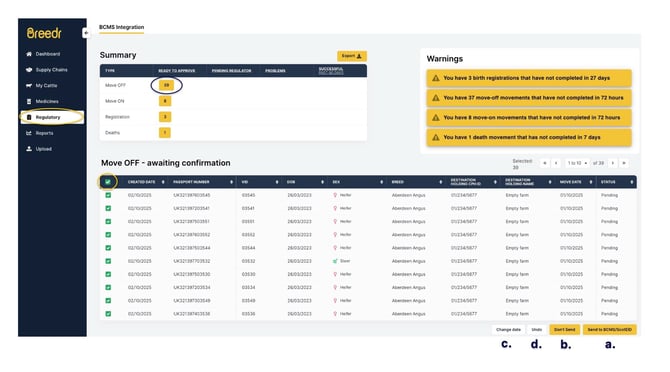Image resolution: width=670 pixels, height=372 pixels.
Task: Switch to the BCMS Integration tab
Action: point(121,27)
